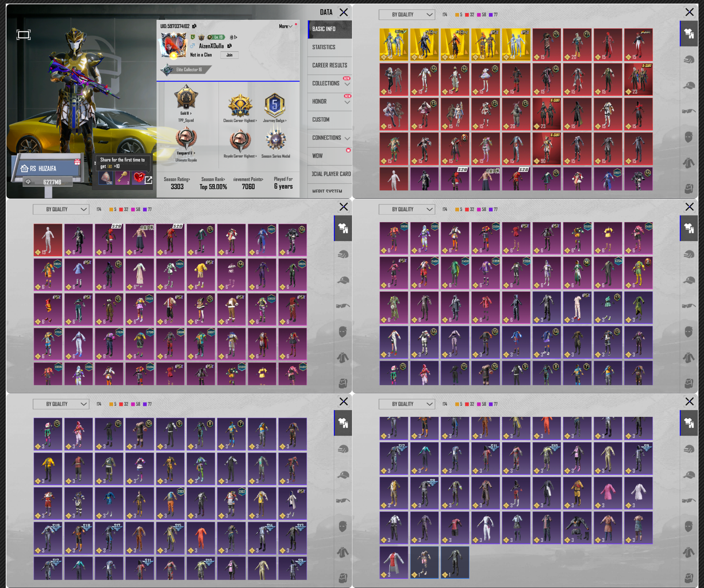
Task: Select the glasses category in top-right inventory panel
Action: pyautogui.click(x=689, y=111)
